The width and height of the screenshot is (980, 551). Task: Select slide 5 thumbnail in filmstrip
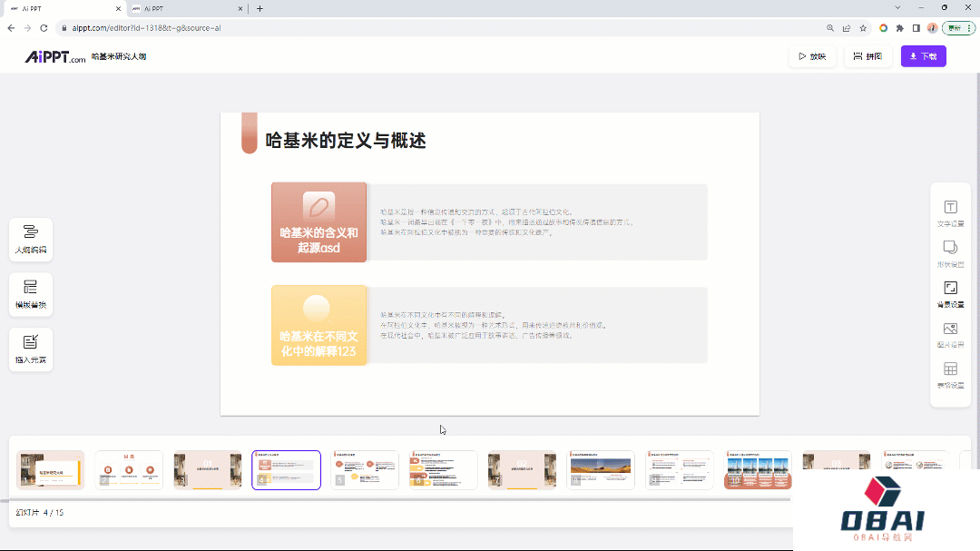point(364,469)
